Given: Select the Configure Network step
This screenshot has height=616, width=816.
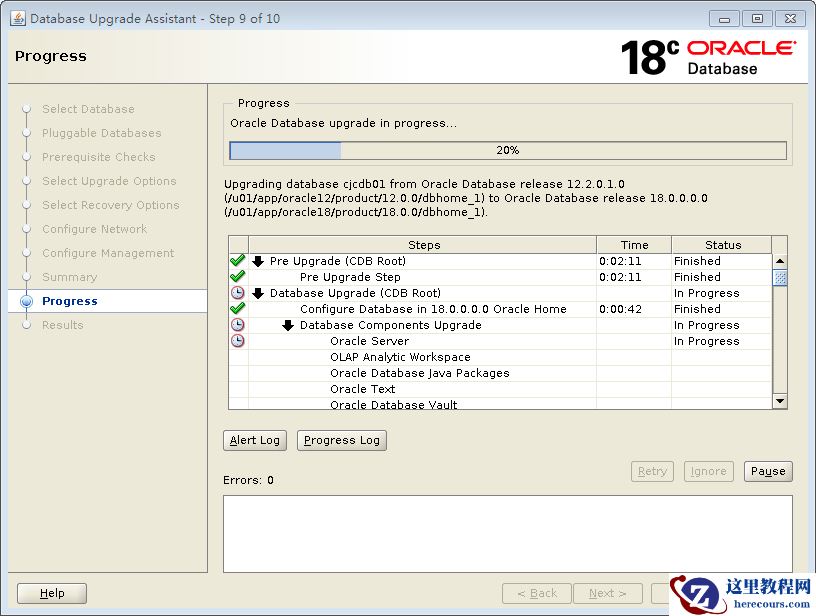Looking at the screenshot, I should click(95, 229).
